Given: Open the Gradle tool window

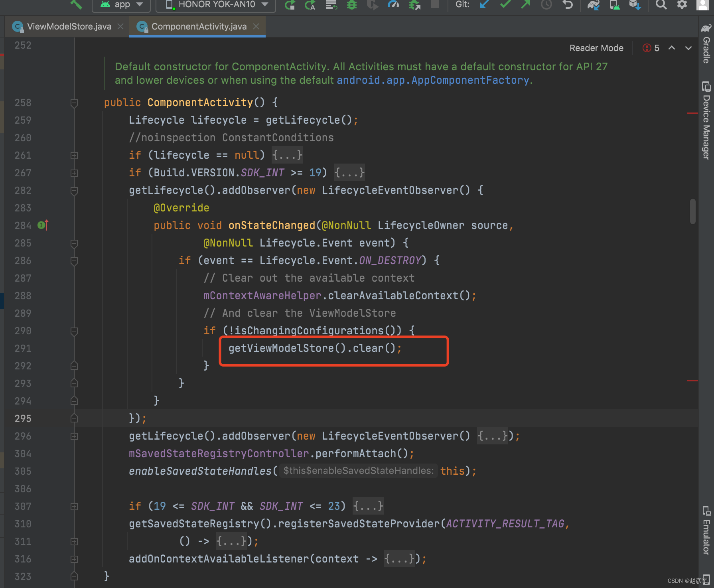Looking at the screenshot, I should pyautogui.click(x=706, y=44).
